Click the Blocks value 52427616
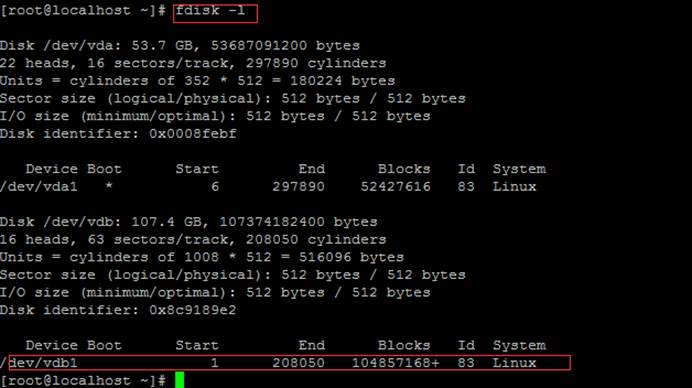 395,187
